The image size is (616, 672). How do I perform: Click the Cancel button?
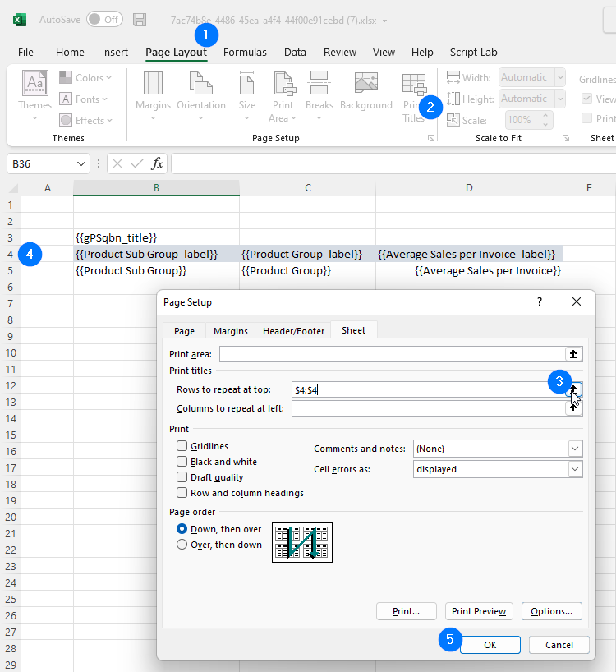click(559, 645)
